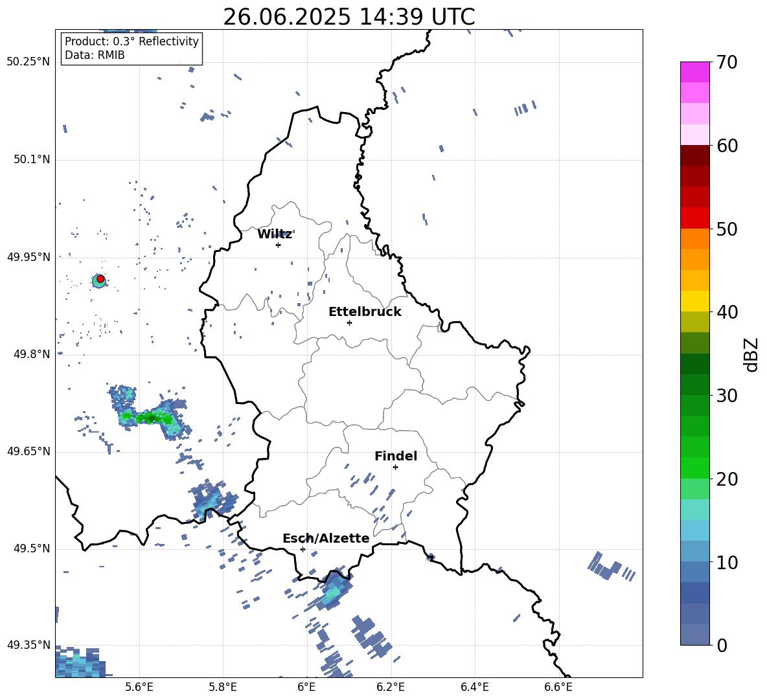Click the Data: RMIB text
This screenshot has height=700, width=767.
tap(95, 55)
